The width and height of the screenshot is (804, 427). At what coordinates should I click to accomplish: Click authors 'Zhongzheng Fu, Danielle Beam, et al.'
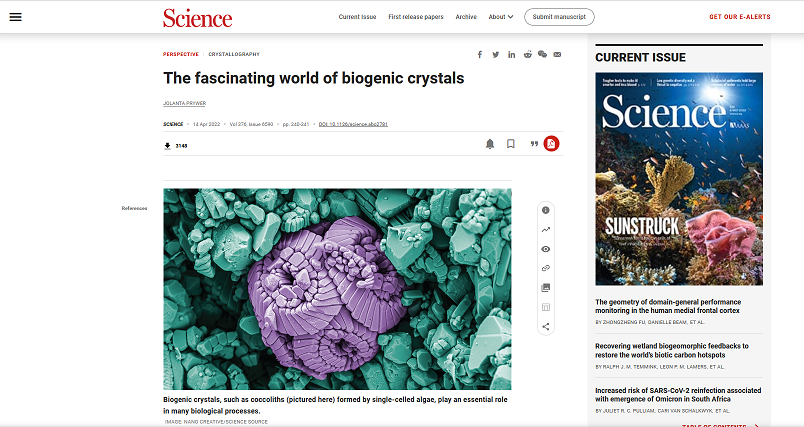(x=650, y=322)
